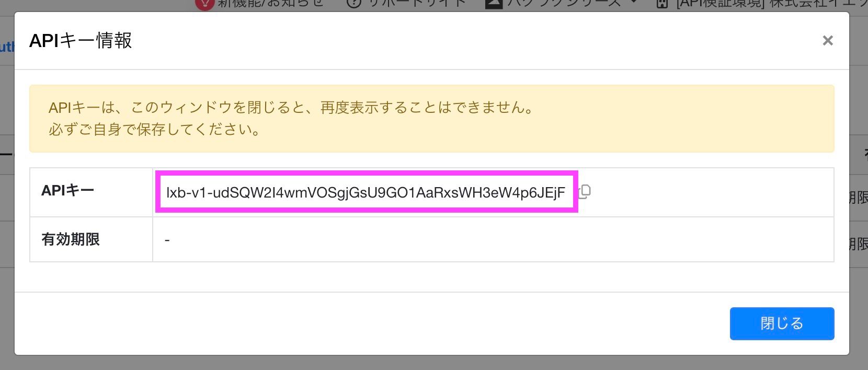Click the APIキー row label
The width and height of the screenshot is (868, 370).
point(67,190)
